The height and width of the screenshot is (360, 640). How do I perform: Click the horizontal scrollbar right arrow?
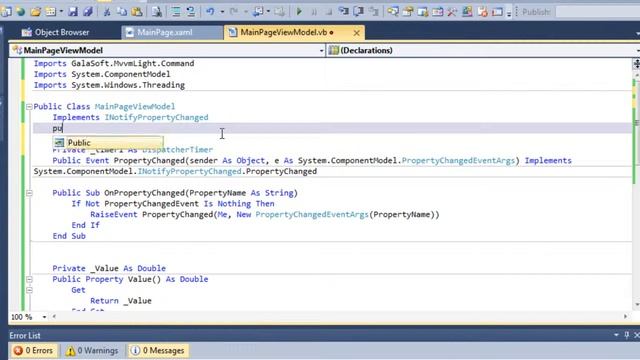pyautogui.click(x=626, y=317)
